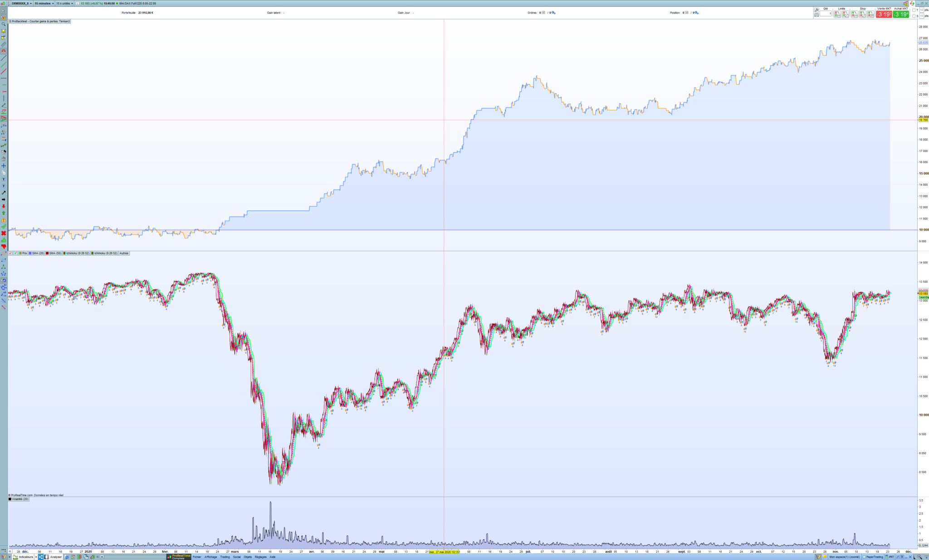The width and height of the screenshot is (929, 560).
Task: Click the share icon in bottom toolbar
Action: click(40, 557)
